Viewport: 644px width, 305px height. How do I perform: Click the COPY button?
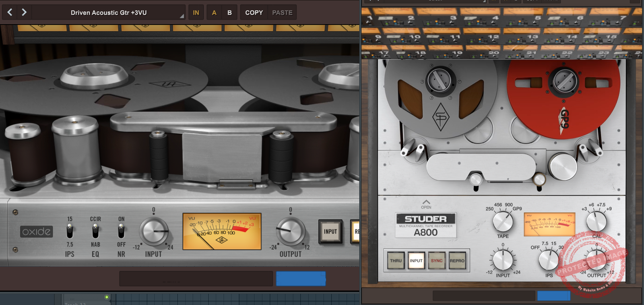[x=254, y=12]
